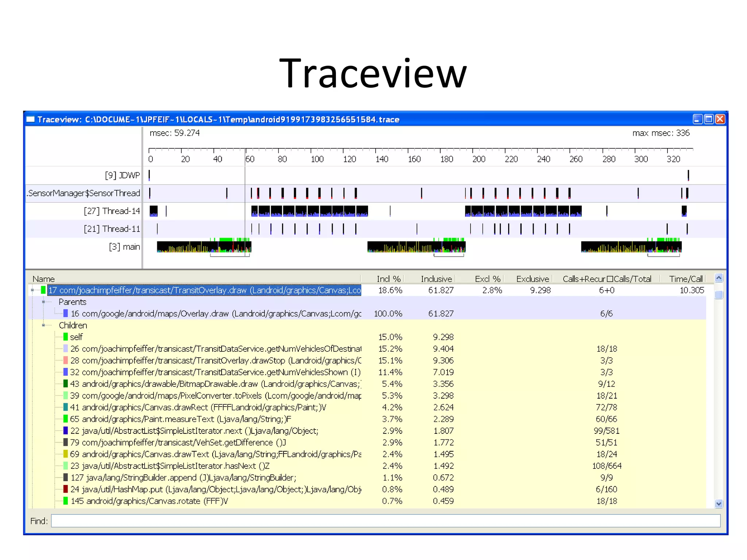Collapse the TransitOverlay.draw tree row
The width and height of the screenshot is (747, 560).
(32, 290)
